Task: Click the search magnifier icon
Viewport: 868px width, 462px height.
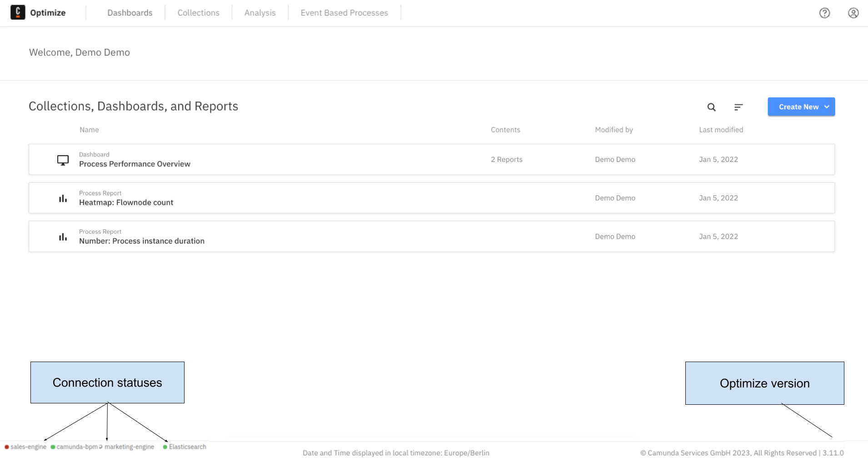Action: [711, 107]
